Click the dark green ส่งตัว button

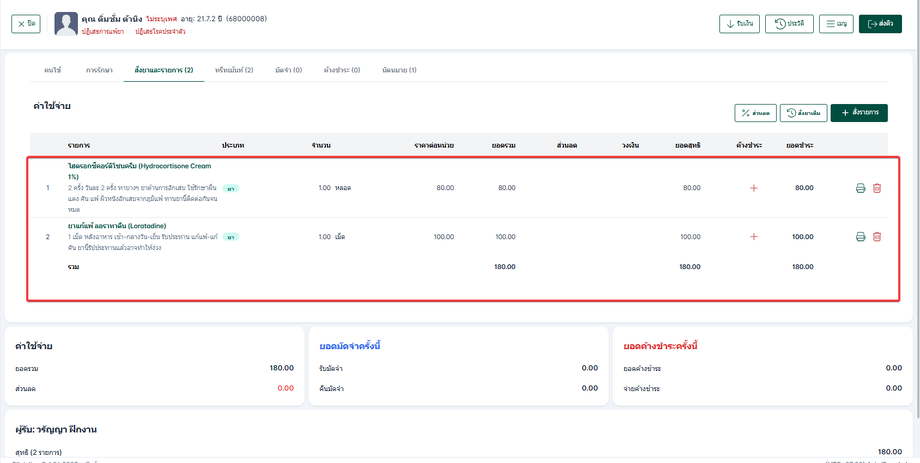tap(879, 24)
